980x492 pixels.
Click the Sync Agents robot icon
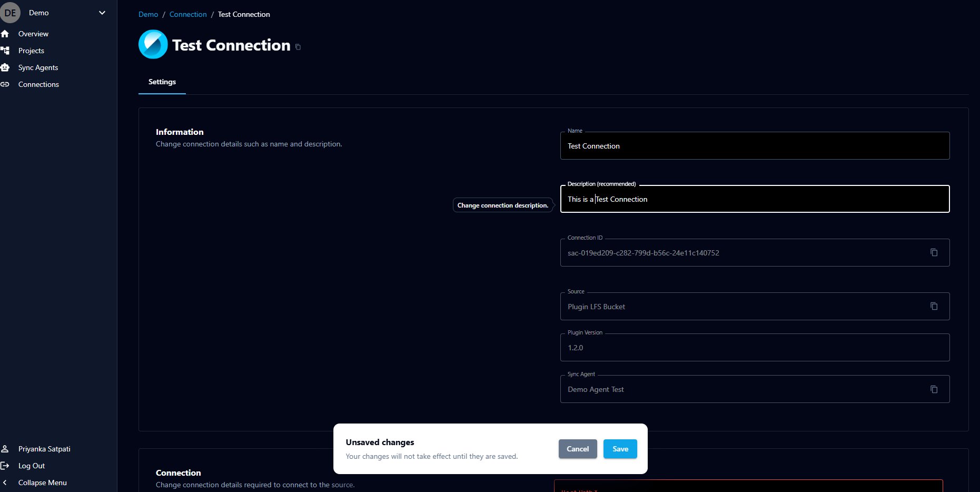click(5, 67)
